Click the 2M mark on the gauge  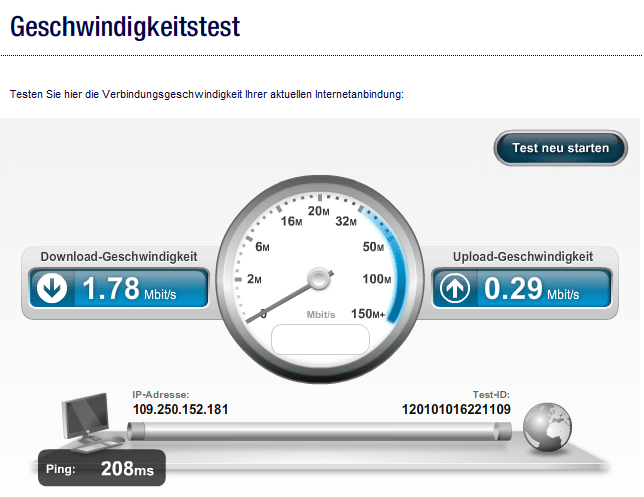click(x=254, y=279)
